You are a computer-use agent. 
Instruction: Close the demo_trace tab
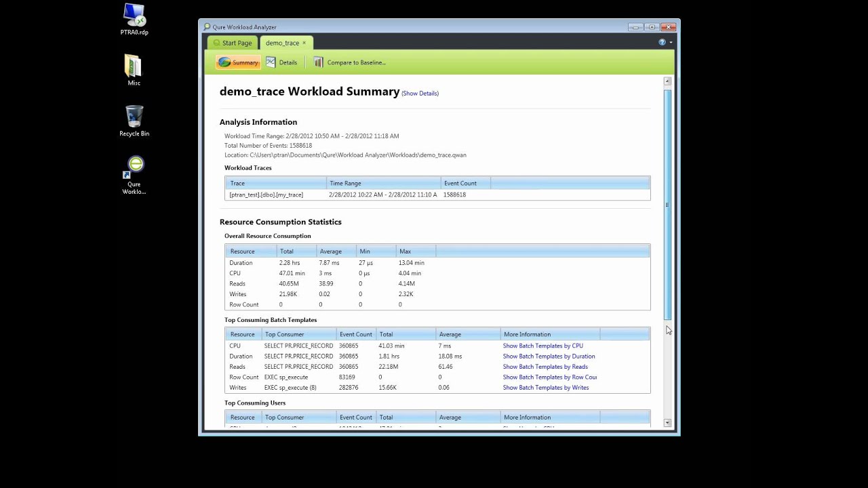pyautogui.click(x=304, y=43)
